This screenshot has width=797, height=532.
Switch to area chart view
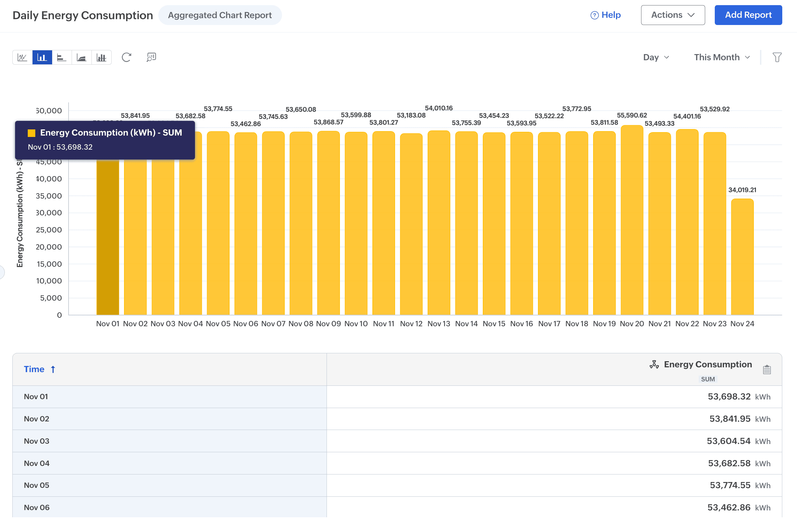click(x=82, y=58)
